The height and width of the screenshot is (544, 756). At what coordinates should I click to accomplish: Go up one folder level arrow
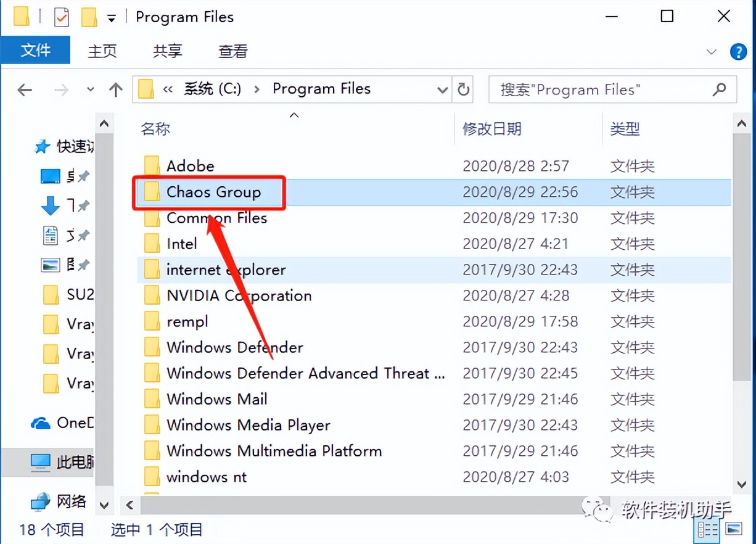[116, 90]
